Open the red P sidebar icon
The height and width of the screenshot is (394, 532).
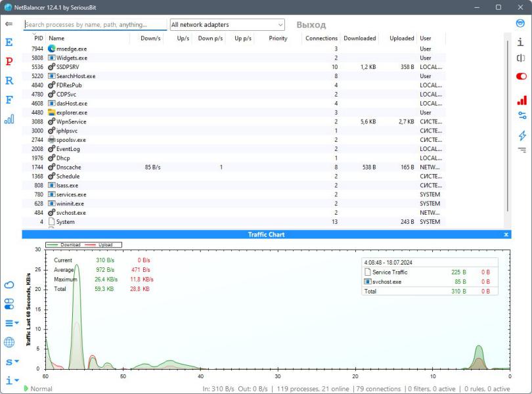click(x=9, y=62)
